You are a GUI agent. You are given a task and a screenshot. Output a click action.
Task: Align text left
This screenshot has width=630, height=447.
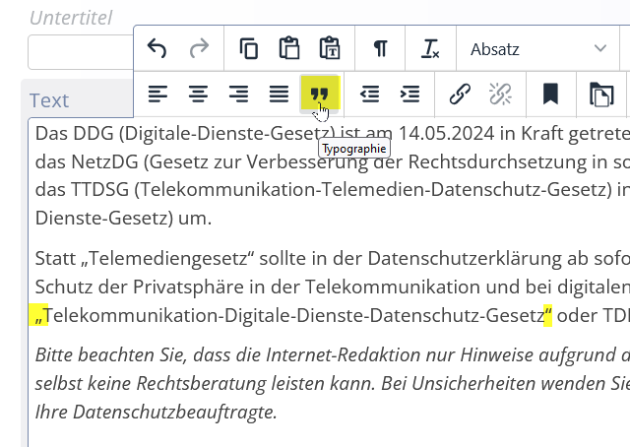(x=158, y=94)
